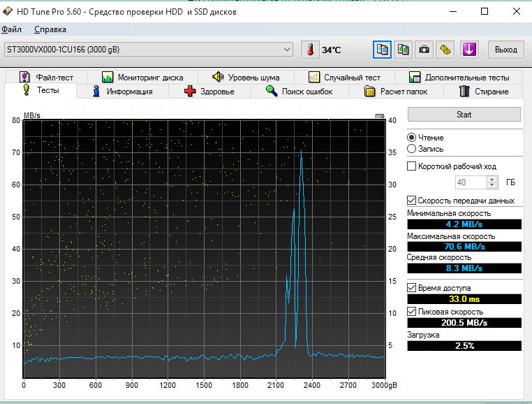This screenshot has width=532, height=404.
Task: Click the copy text to clipboard icon
Action: (x=382, y=50)
